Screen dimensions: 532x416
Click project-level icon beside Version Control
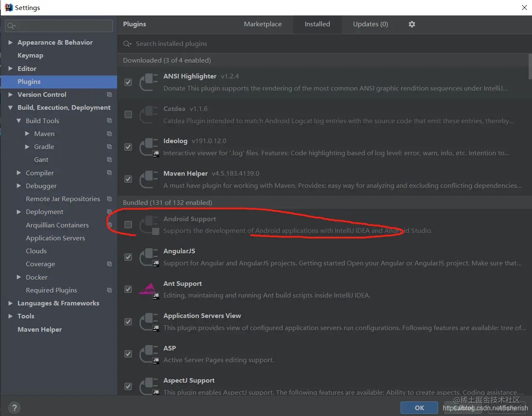click(109, 95)
